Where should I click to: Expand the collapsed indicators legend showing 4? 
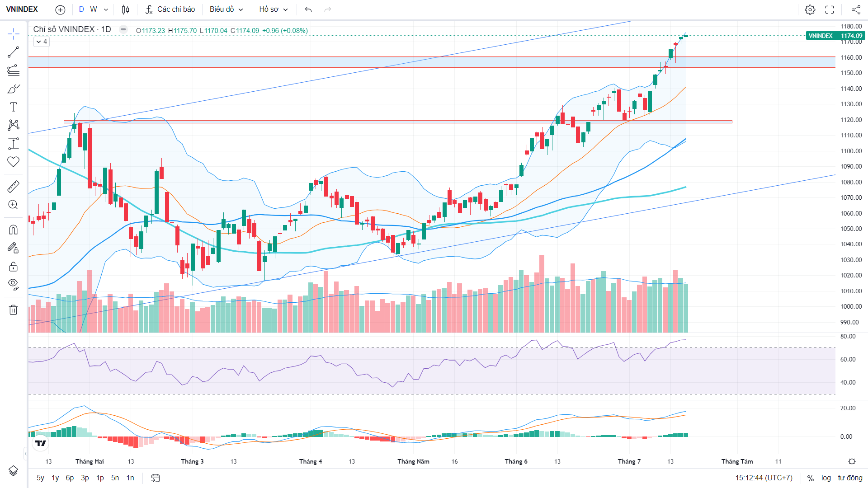click(x=42, y=42)
